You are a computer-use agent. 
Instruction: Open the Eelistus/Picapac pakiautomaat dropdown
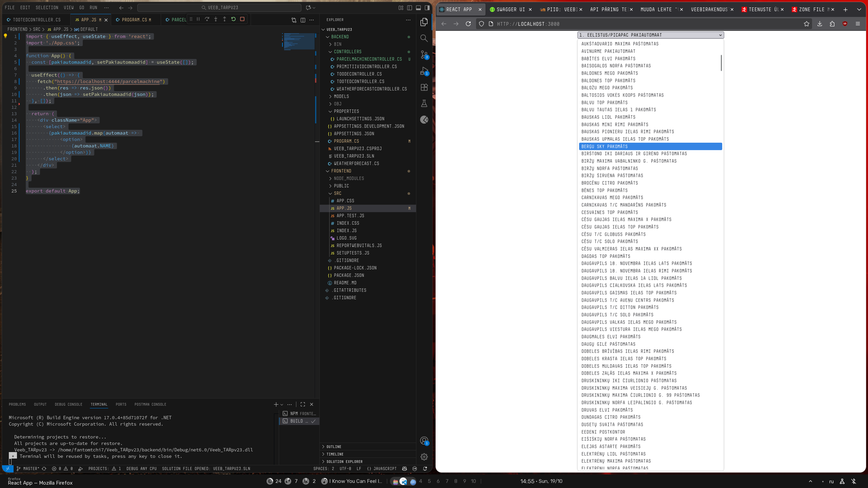pos(650,35)
